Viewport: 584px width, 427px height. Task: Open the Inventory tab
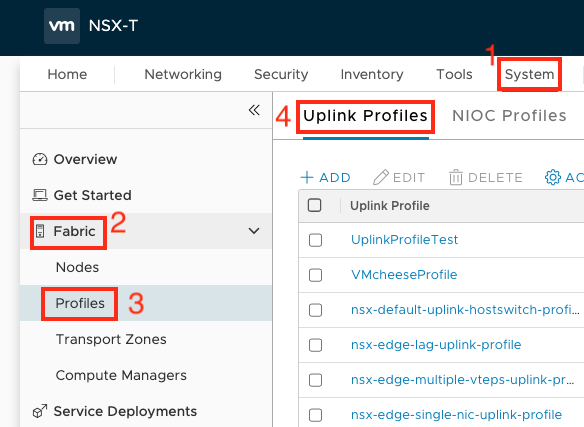pyautogui.click(x=372, y=74)
